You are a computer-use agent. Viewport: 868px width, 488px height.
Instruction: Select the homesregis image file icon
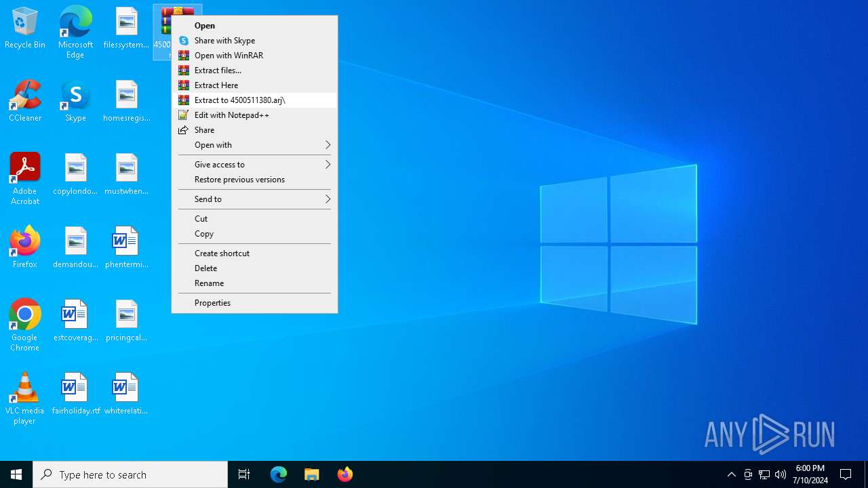coord(126,102)
